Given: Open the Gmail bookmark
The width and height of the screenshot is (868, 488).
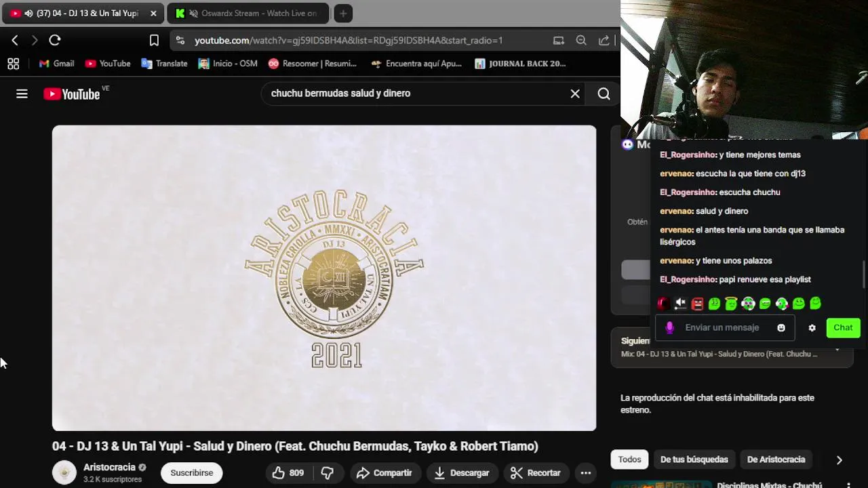Looking at the screenshot, I should point(56,64).
